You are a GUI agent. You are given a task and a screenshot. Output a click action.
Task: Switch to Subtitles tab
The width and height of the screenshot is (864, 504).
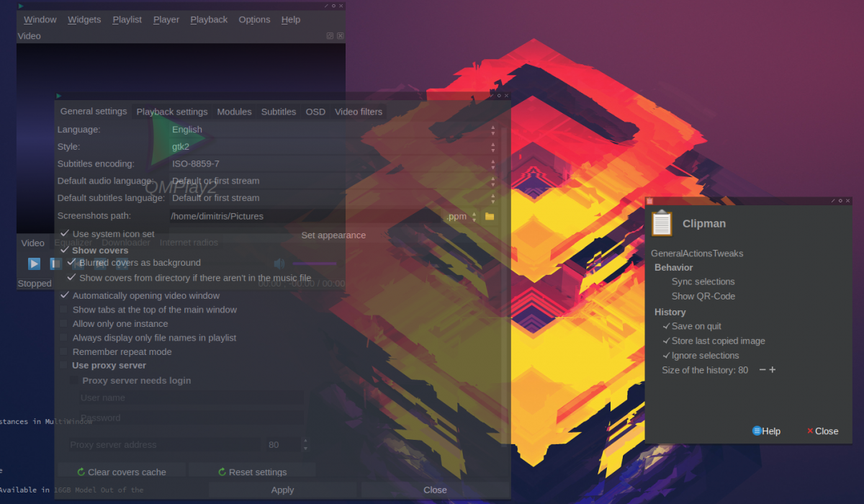(279, 112)
